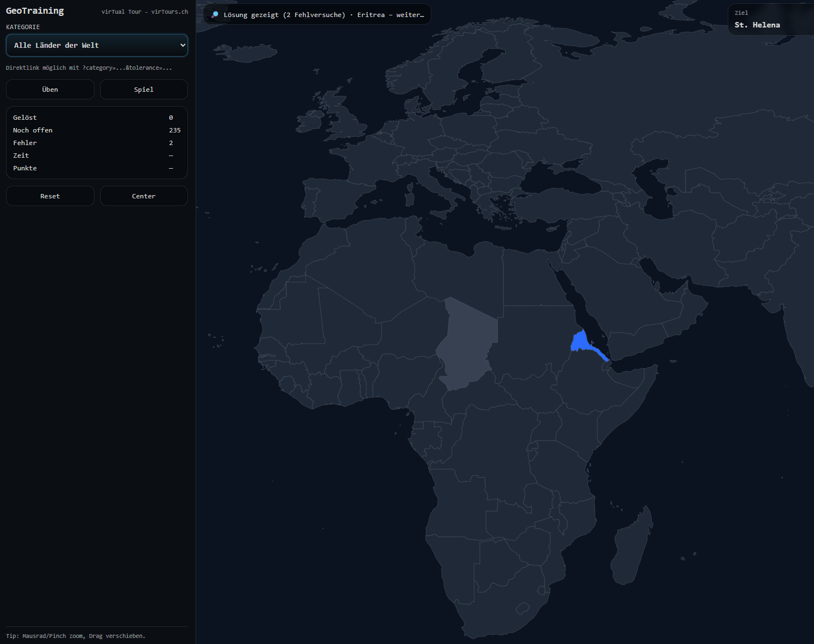Click Madagascar island on the map
This screenshot has height=644, width=814.
631,547
